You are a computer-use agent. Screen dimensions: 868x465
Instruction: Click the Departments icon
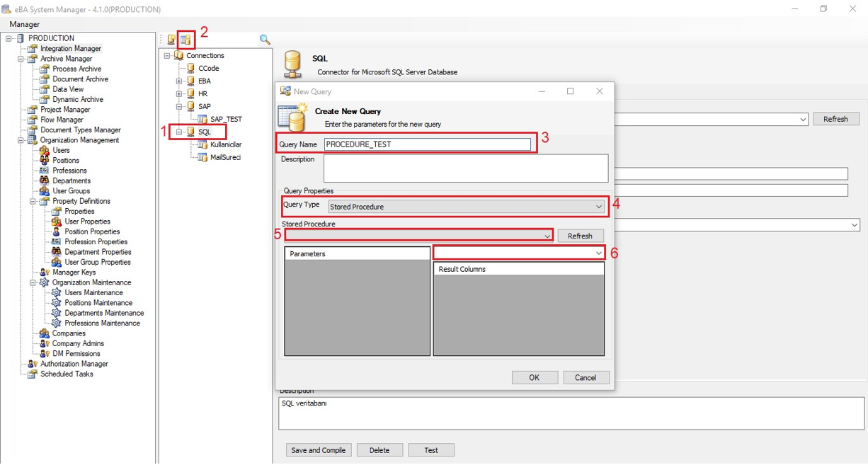(45, 180)
